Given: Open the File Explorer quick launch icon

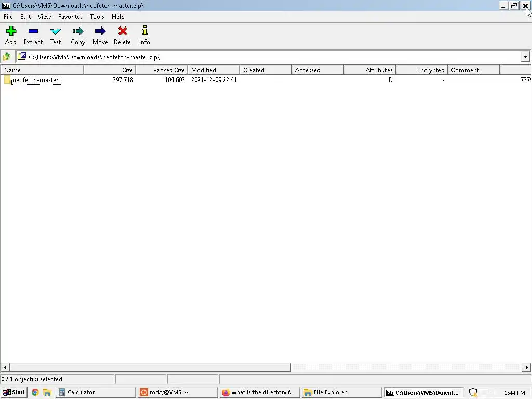Looking at the screenshot, I should 47,392.
